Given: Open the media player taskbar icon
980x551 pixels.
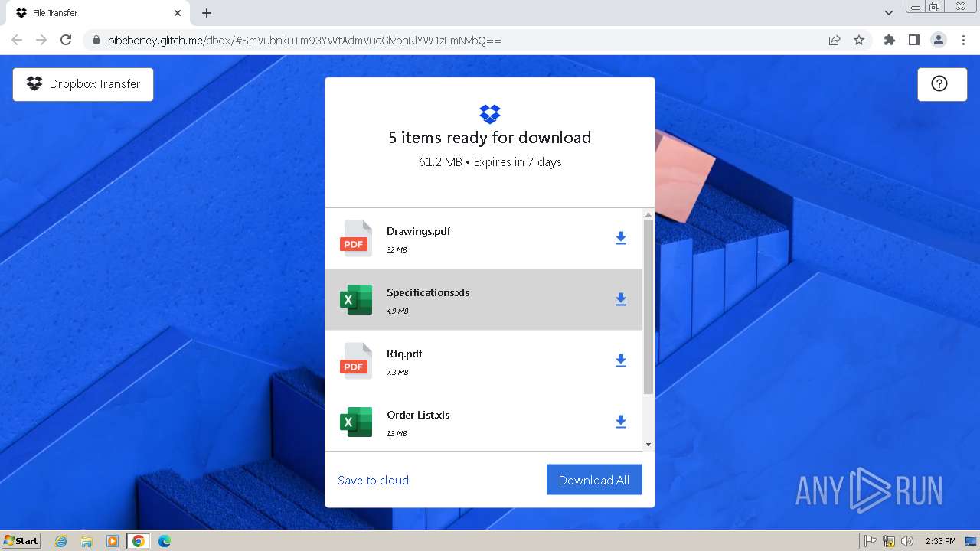Looking at the screenshot, I should click(113, 541).
